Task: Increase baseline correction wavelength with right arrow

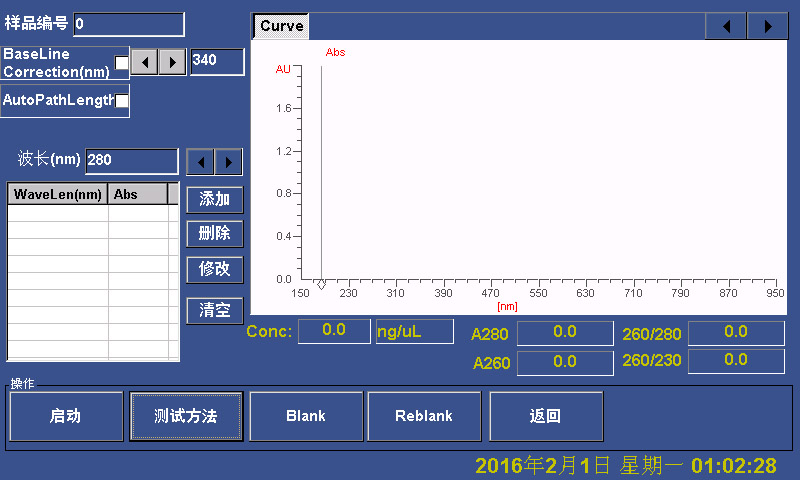Action: 173,62
